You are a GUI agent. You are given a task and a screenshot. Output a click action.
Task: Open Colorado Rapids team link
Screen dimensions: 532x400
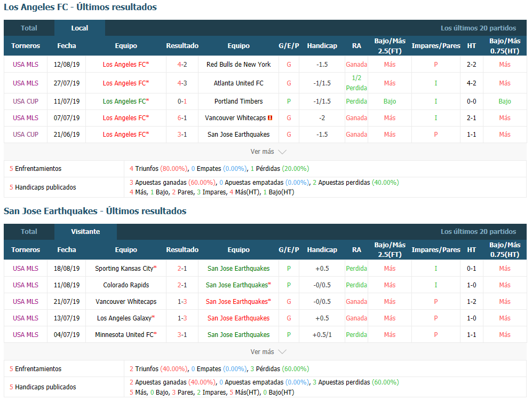point(126,285)
